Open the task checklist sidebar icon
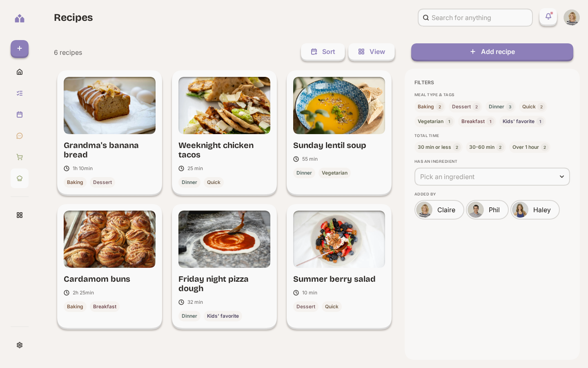Viewport: 588px width, 368px height. [x=20, y=93]
